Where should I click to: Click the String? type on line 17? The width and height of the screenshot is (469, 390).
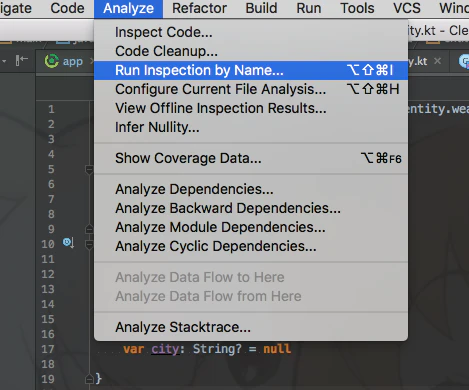[217, 349]
